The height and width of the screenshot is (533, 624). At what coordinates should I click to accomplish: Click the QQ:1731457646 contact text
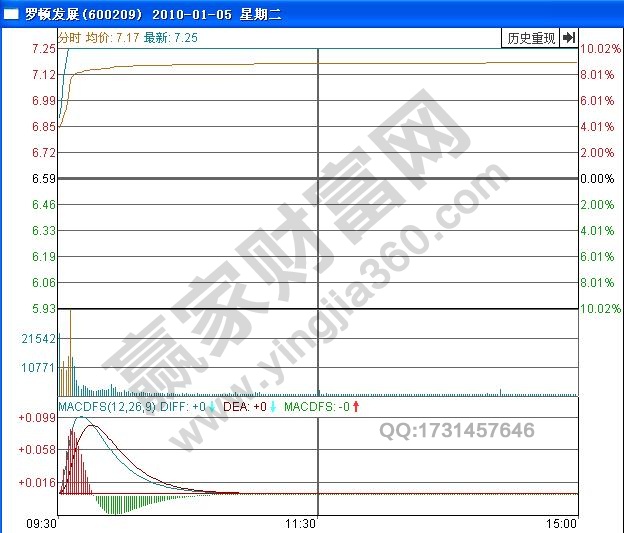click(456, 430)
